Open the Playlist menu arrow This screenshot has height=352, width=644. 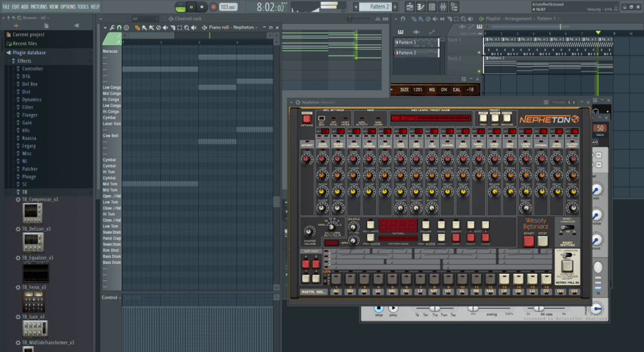(396, 19)
